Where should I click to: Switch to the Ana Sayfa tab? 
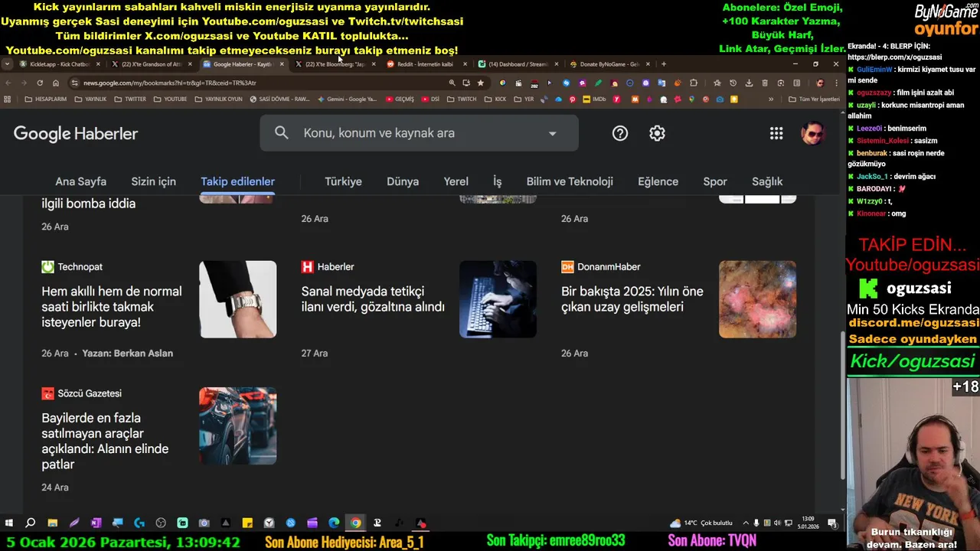pos(80,181)
